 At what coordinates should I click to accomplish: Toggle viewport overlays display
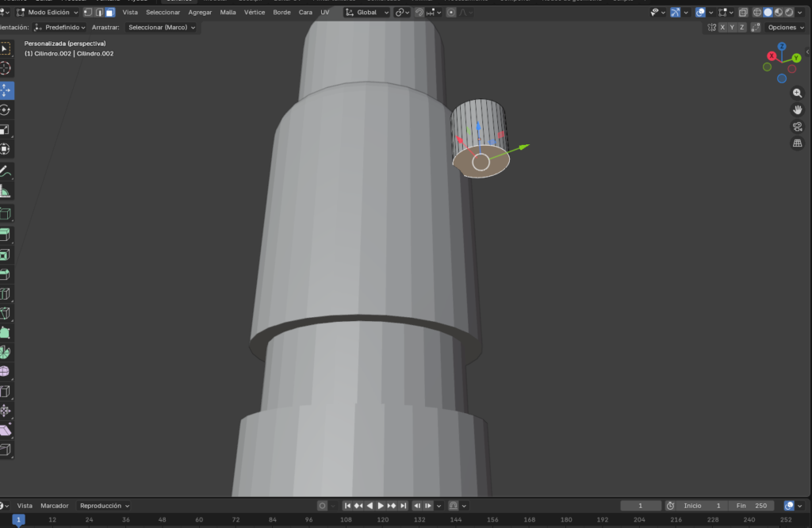(700, 13)
